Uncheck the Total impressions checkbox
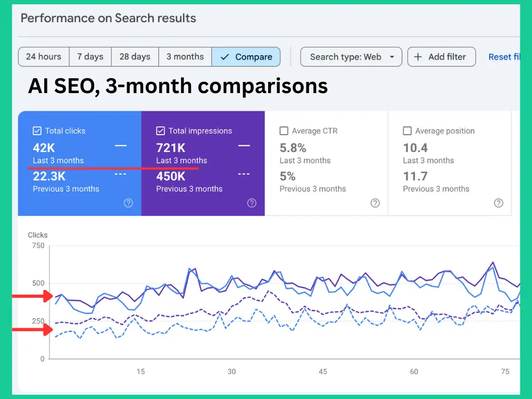Viewport: 532px width, 399px height. (x=161, y=131)
